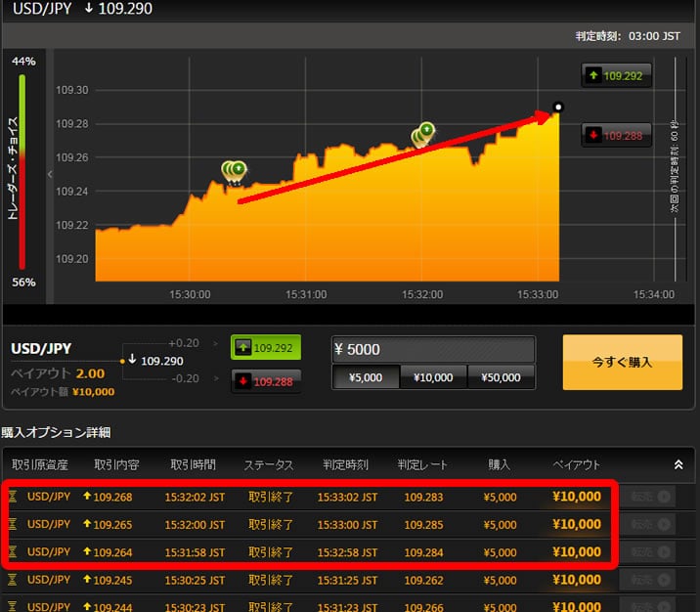Click the 転売 resell button in 109.265 row
Image resolution: width=700 pixels, height=612 pixels.
pos(647,524)
